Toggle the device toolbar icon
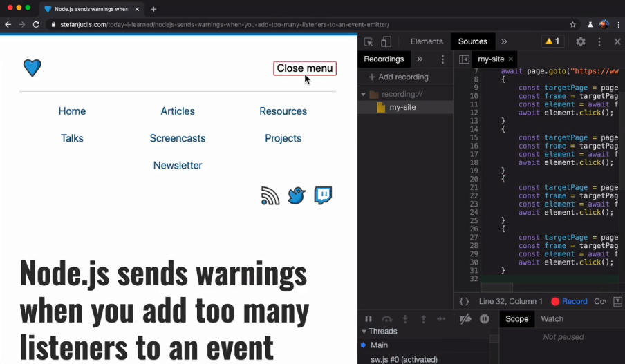 (386, 42)
